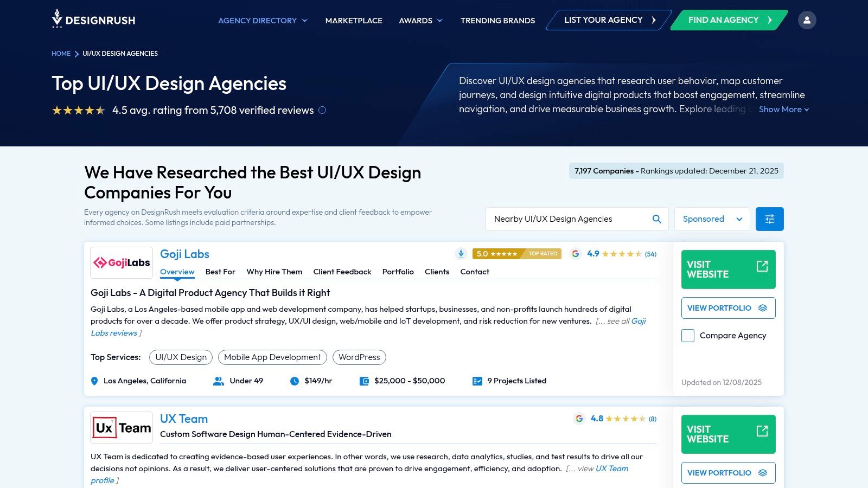
Task: Click the (54) Google reviews count
Action: 650,254
